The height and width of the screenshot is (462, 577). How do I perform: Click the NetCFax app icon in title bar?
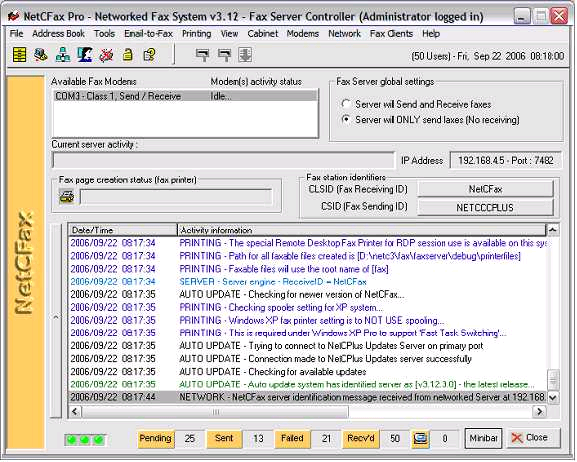(14, 16)
